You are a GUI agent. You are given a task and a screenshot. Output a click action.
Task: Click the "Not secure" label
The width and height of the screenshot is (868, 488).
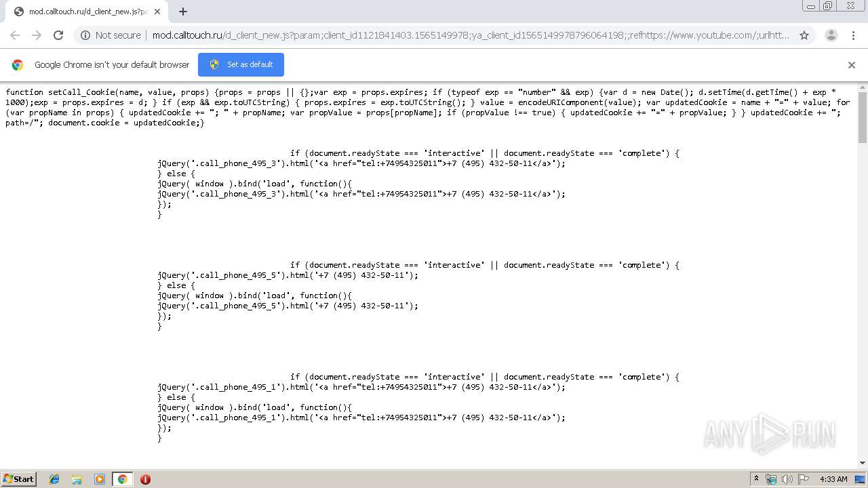coord(118,35)
